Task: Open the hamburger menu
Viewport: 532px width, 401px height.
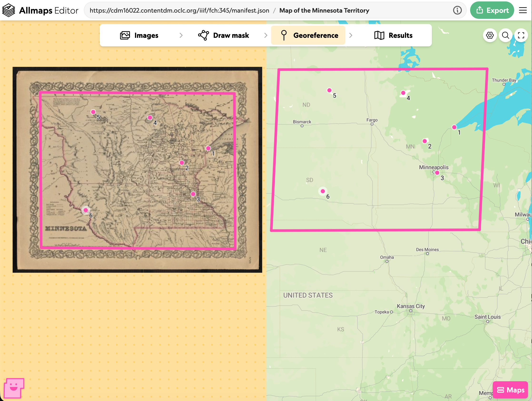Action: 523,10
